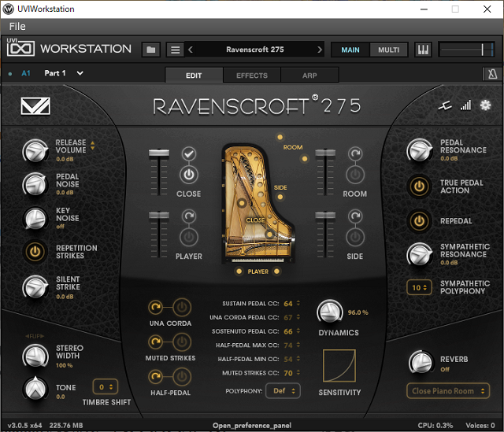Toggle the ROOM mic power button
This screenshot has height=432, width=504.
point(355,175)
